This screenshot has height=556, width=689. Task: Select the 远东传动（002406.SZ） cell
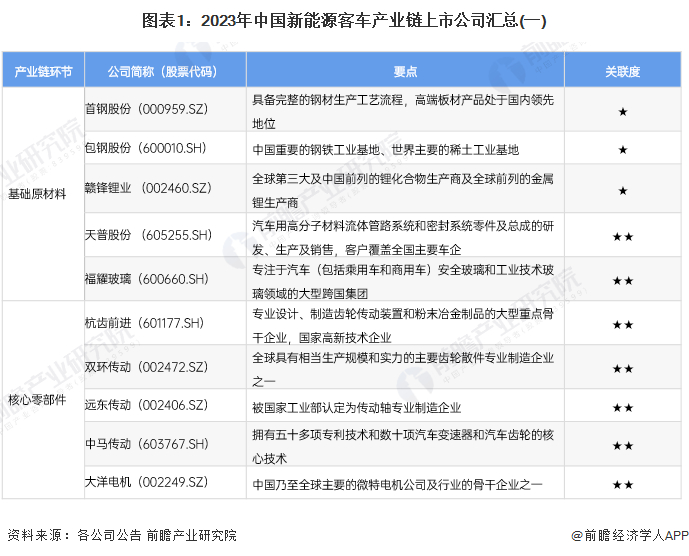click(x=165, y=405)
